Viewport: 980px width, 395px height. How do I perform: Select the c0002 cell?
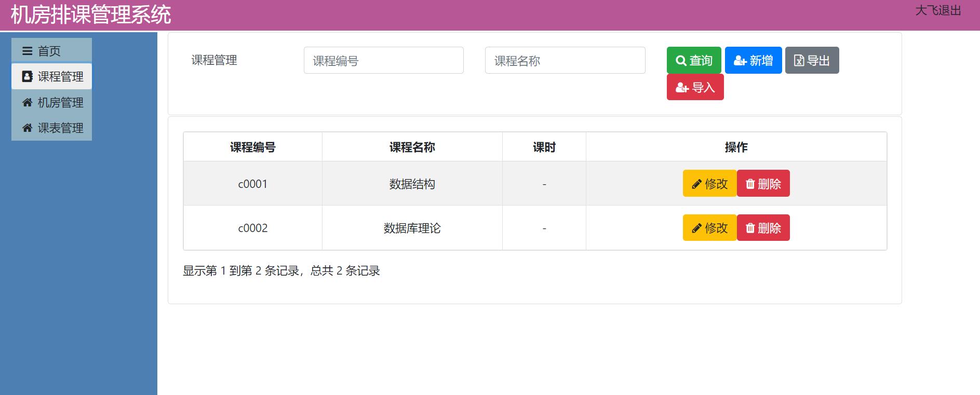(252, 228)
